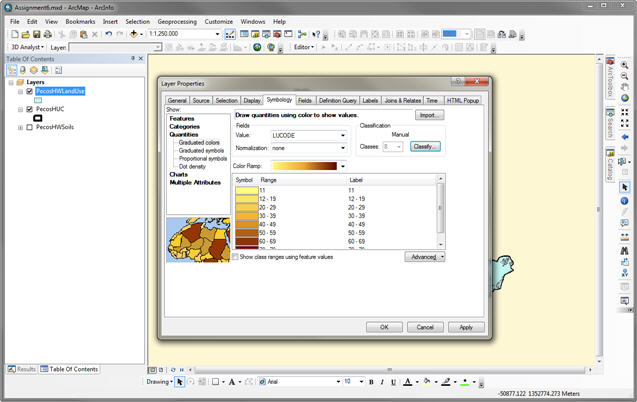Toggle PecosHUC layer visibility checkbox
637x402 pixels.
pyautogui.click(x=29, y=109)
